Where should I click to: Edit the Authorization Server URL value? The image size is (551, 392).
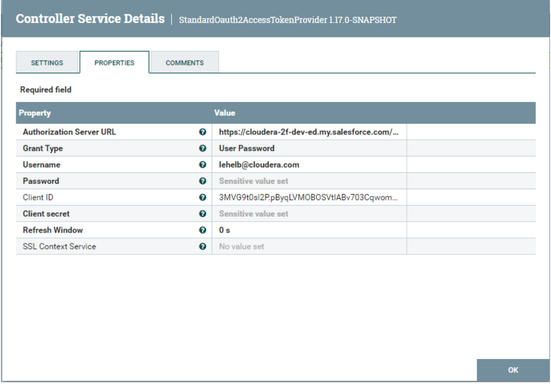coord(309,132)
